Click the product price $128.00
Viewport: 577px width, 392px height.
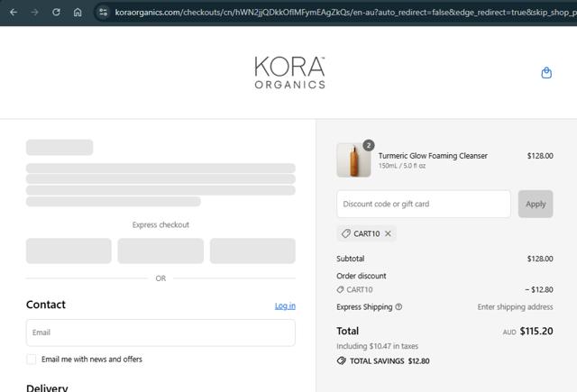[x=540, y=156]
